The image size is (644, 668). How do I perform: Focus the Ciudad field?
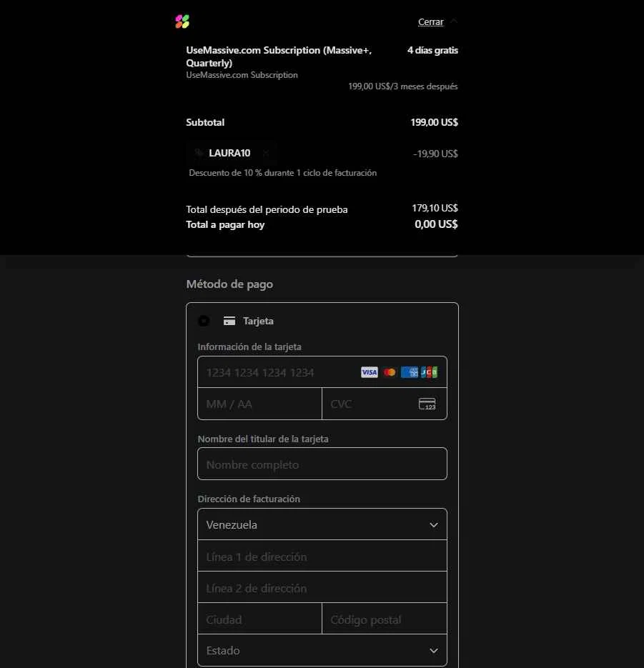[x=259, y=619]
